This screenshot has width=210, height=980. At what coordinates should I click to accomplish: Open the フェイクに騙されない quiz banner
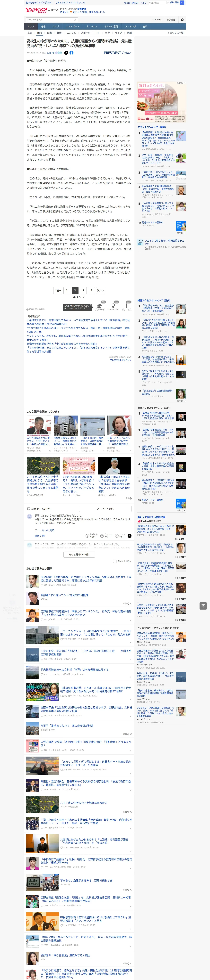[162, 245]
